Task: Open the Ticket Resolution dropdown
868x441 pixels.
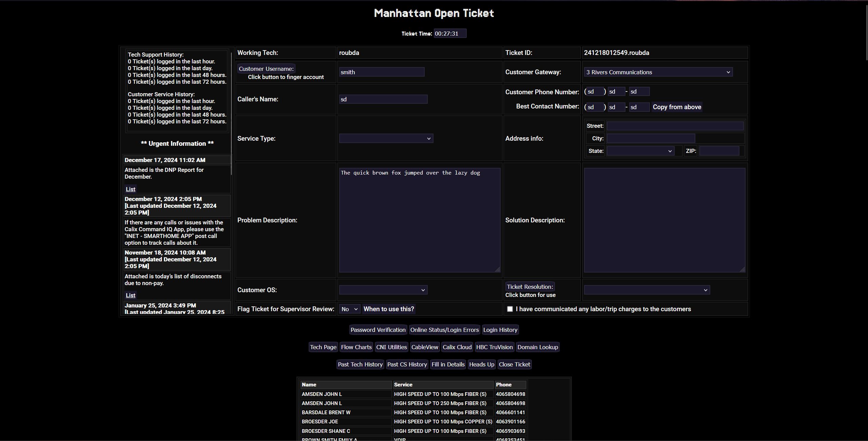Action: (647, 290)
